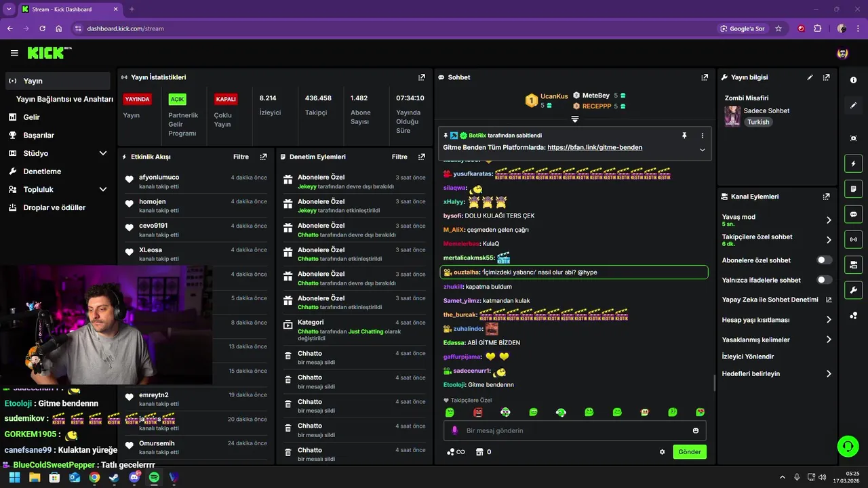Screen dimensions: 868x488
Task: Click İzleyici Yönlendir option
Action: tap(748, 357)
